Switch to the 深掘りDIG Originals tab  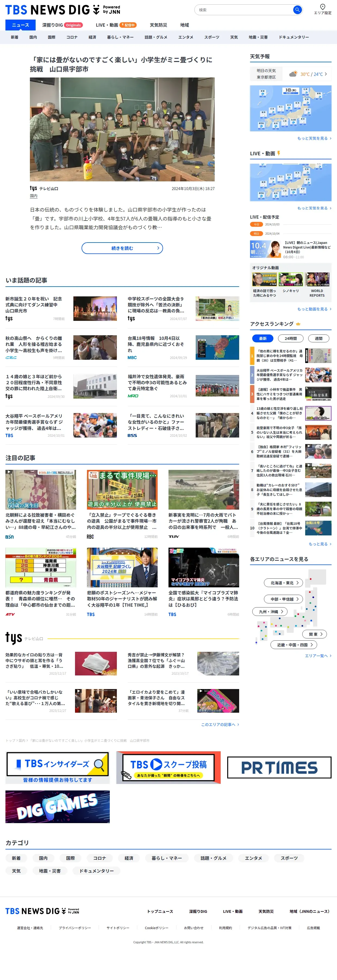[62, 25]
